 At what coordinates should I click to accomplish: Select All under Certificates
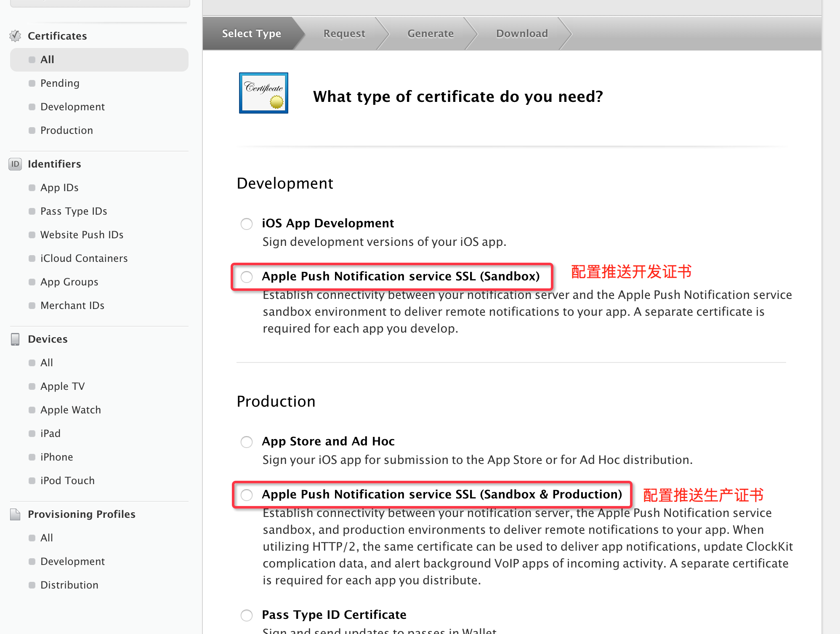[x=47, y=60]
